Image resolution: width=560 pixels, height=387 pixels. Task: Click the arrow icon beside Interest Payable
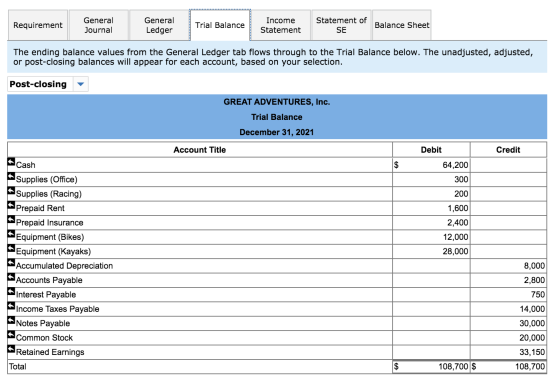[x=11, y=291]
